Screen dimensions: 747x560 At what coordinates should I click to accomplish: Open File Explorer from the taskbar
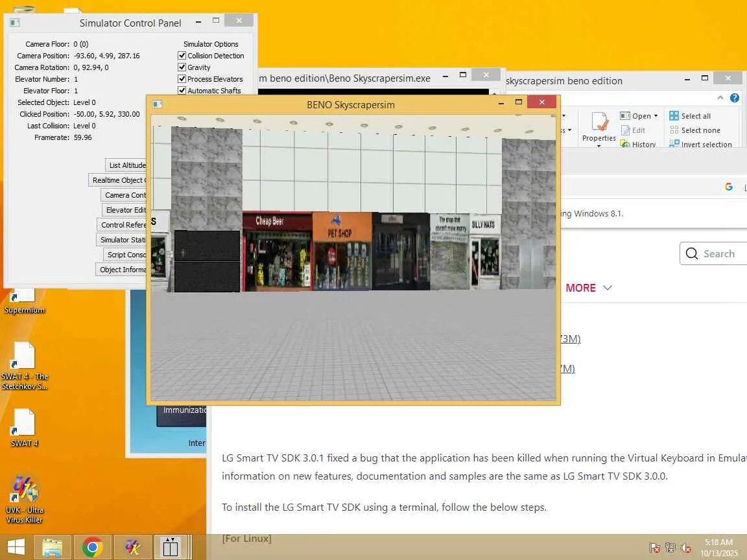point(53,548)
